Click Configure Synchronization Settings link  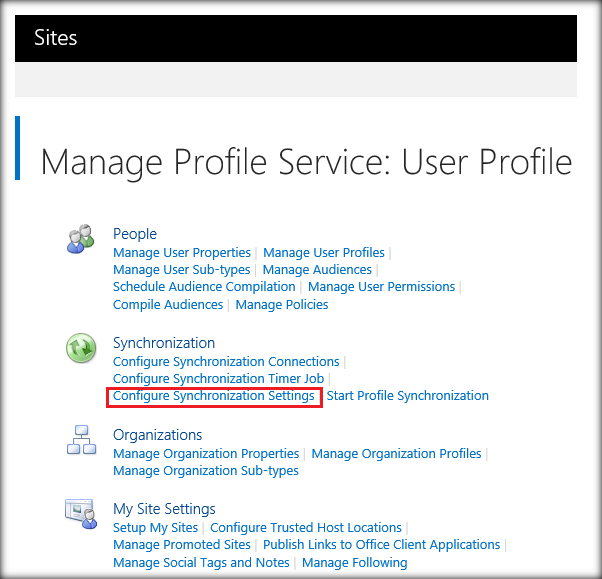(213, 396)
